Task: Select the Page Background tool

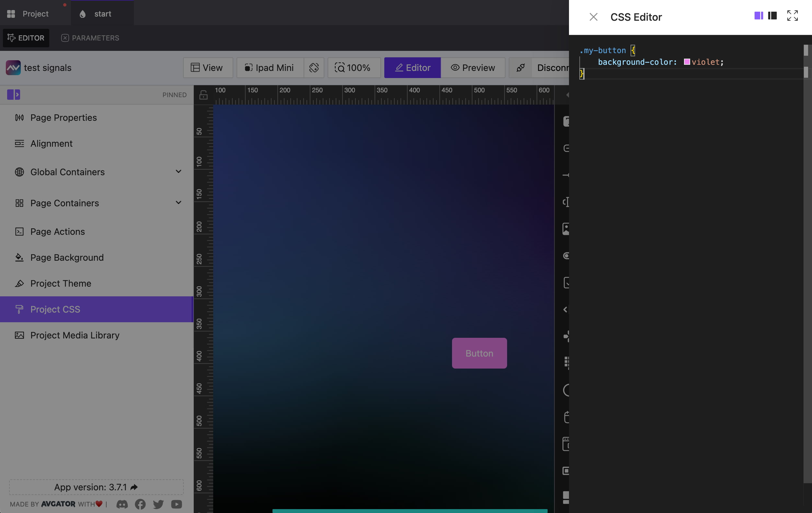Action: 67,257
